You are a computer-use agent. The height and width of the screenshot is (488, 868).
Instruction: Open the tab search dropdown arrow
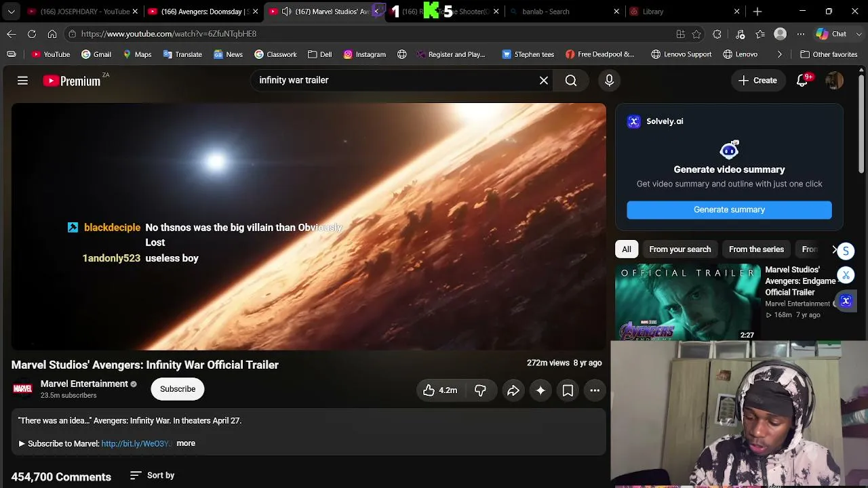click(12, 12)
